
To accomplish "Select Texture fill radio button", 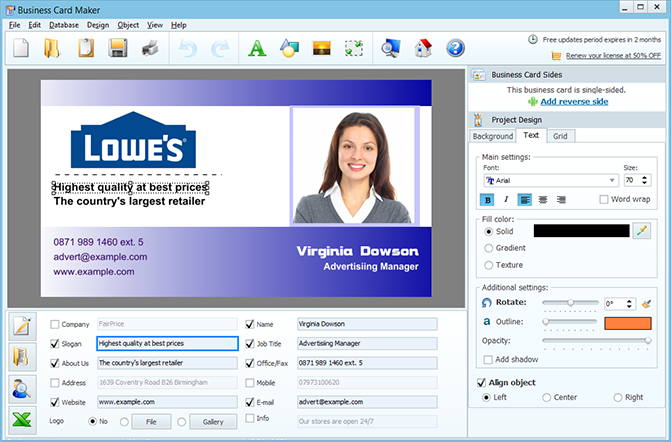I will point(488,265).
